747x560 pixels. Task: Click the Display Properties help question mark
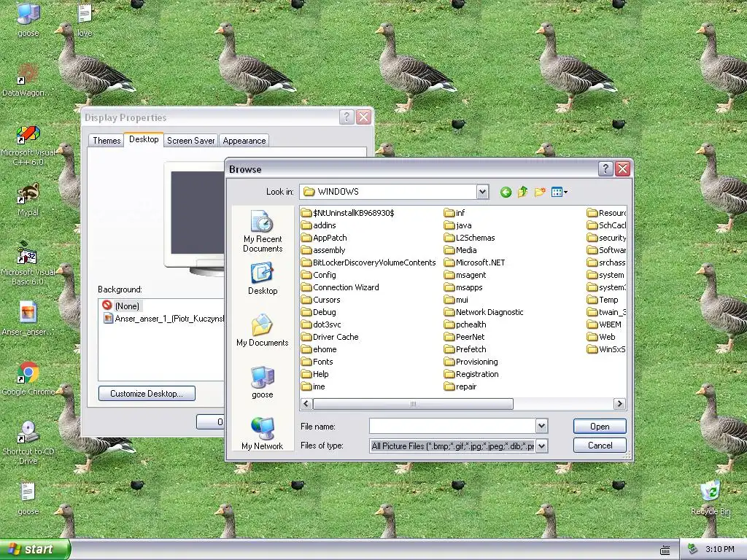[347, 117]
